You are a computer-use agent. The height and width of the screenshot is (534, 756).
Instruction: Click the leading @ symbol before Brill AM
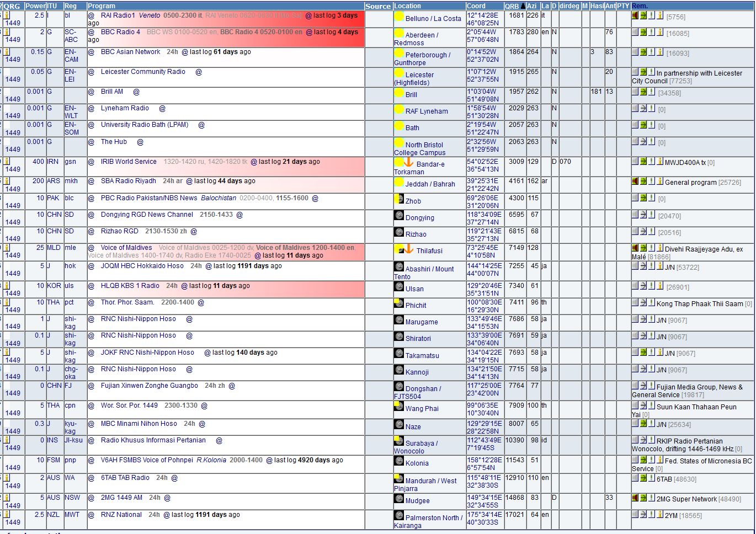click(x=91, y=92)
